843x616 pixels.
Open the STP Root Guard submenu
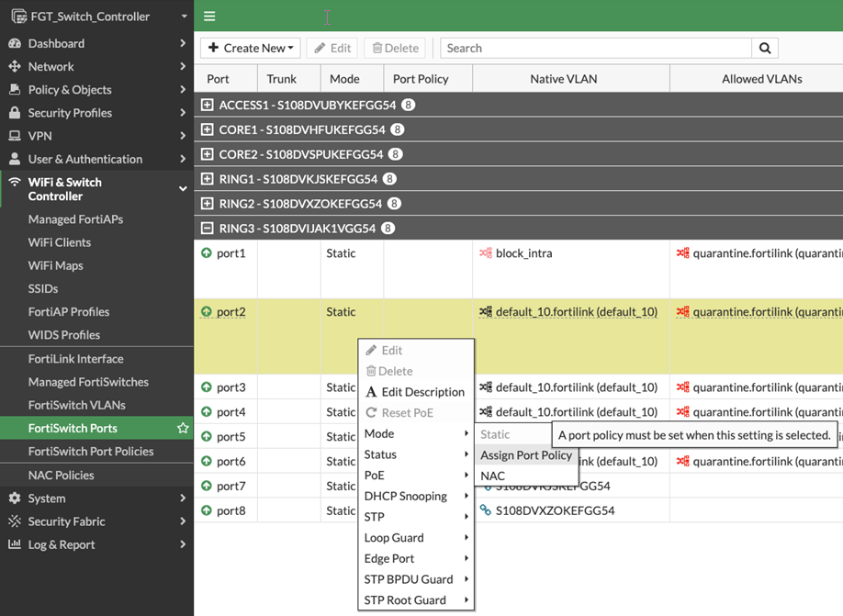coord(416,600)
